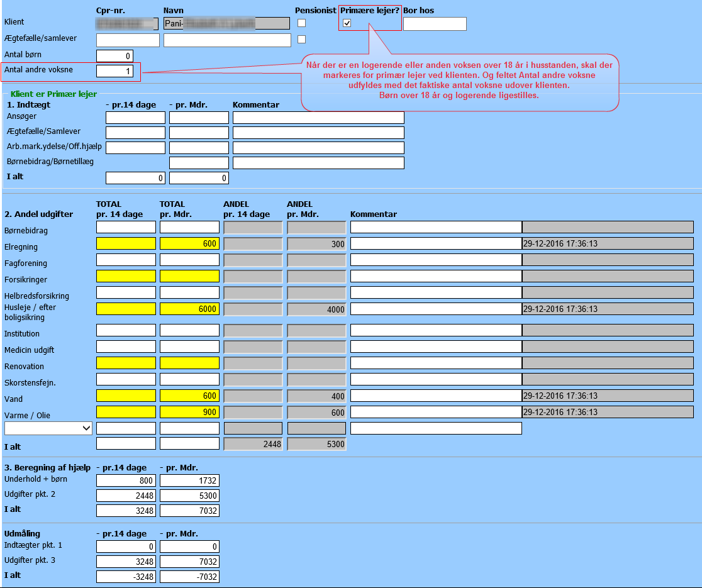Click Indtægt I alt pr. 14 dage field
This screenshot has height=588, width=702.
136,178
